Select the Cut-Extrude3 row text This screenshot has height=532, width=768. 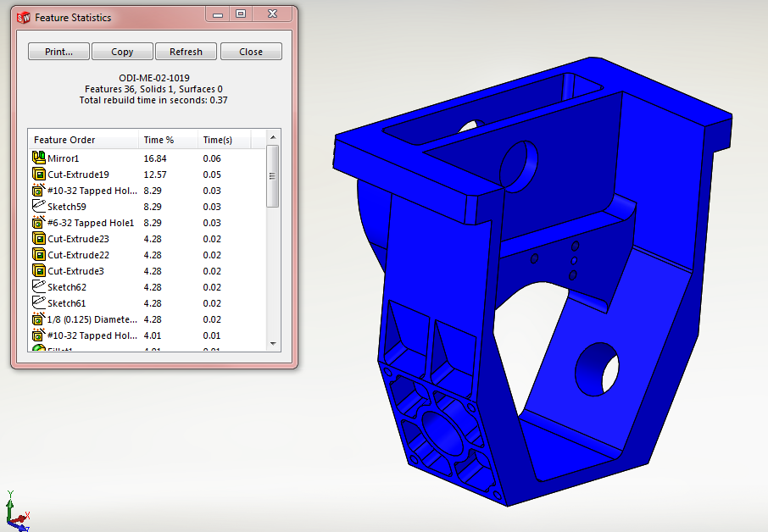[76, 272]
